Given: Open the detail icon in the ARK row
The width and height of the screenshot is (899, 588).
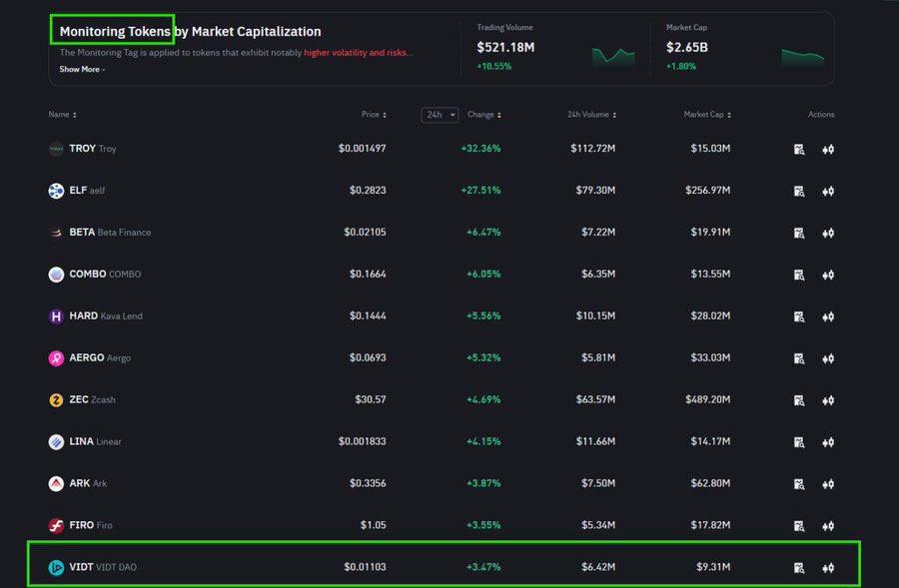Looking at the screenshot, I should pos(799,484).
